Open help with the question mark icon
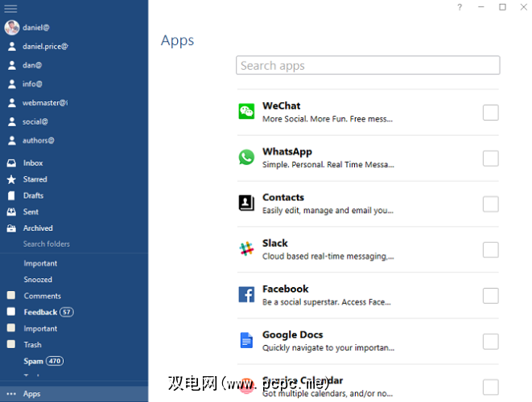532x402 pixels. point(460,7)
